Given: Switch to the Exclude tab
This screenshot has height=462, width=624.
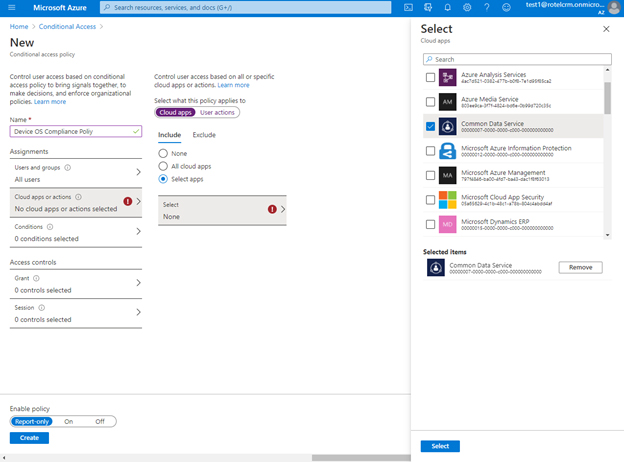Looking at the screenshot, I should (x=204, y=135).
